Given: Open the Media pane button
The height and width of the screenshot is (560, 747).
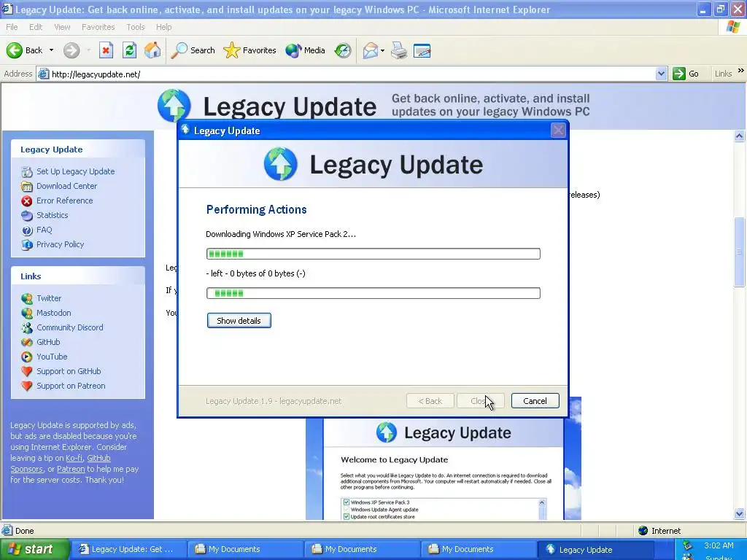Looking at the screenshot, I should (306, 50).
